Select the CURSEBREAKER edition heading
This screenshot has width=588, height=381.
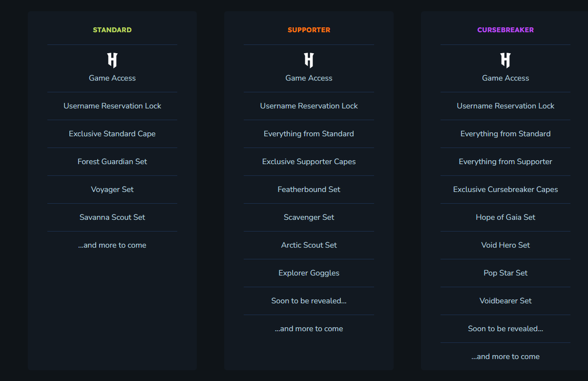pos(505,30)
